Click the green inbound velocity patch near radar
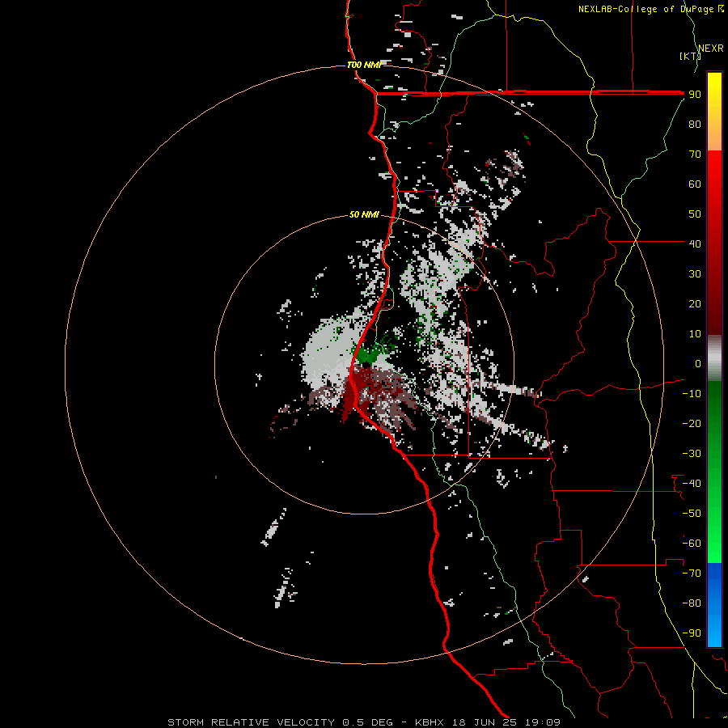 (x=368, y=356)
